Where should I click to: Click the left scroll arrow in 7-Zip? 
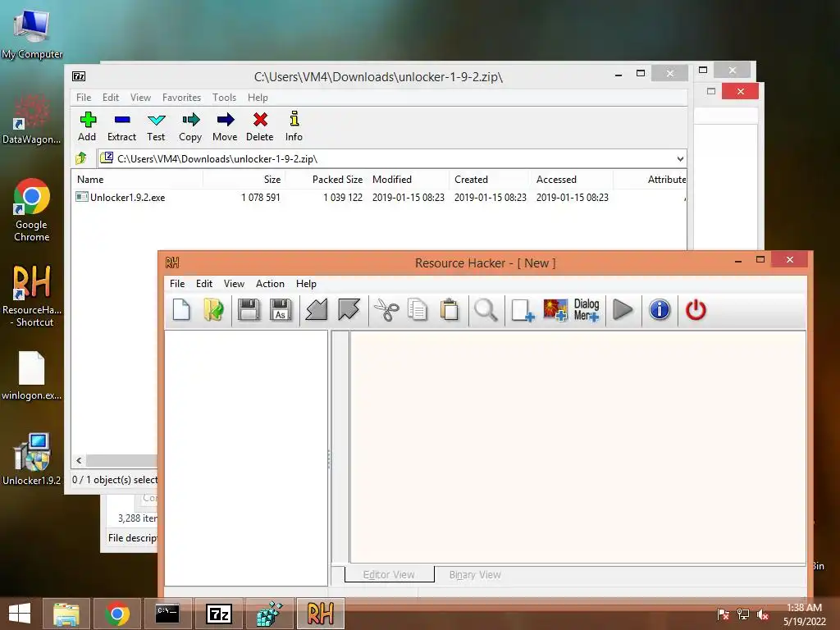click(79, 461)
